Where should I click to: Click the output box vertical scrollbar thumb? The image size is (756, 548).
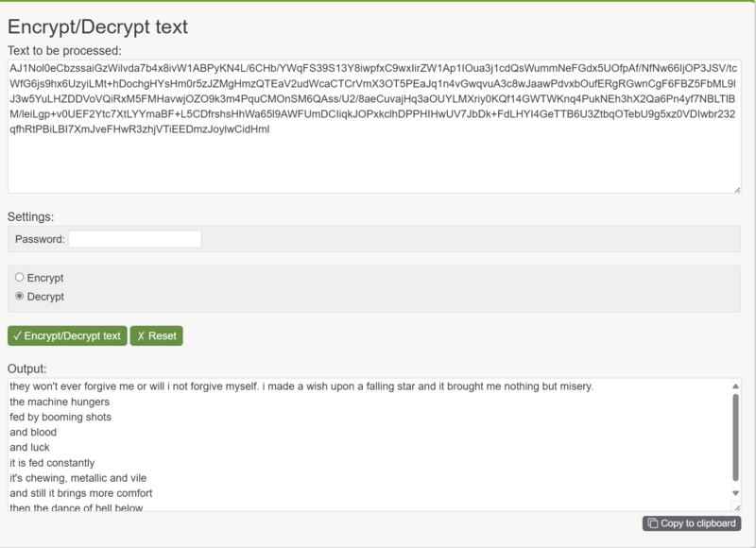(x=735, y=437)
